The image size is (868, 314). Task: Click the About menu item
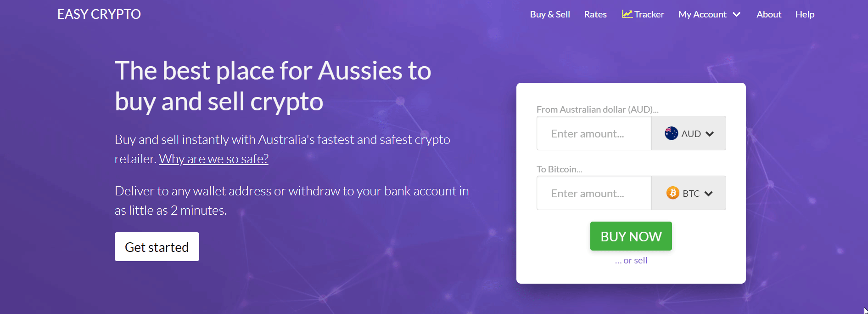click(x=769, y=14)
